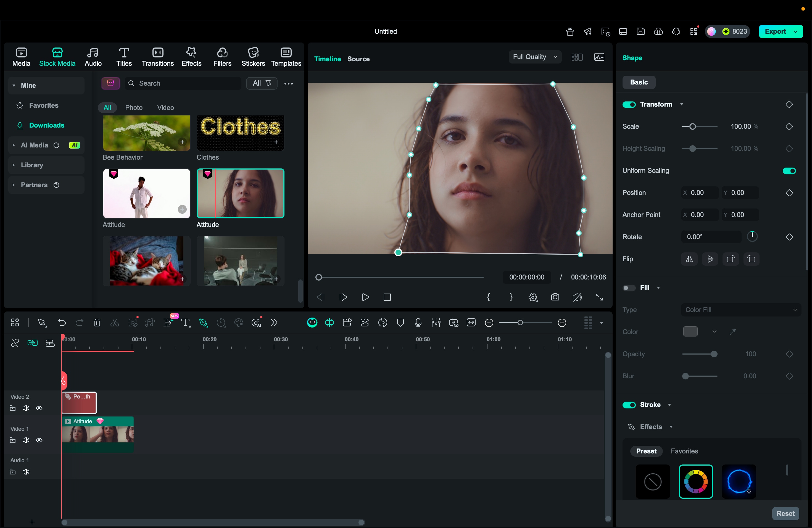Flip the shape horizontally
Image resolution: width=812 pixels, height=528 pixels.
(x=689, y=259)
